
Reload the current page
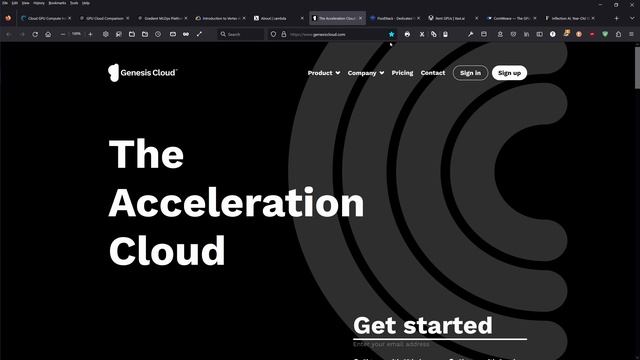point(35,34)
